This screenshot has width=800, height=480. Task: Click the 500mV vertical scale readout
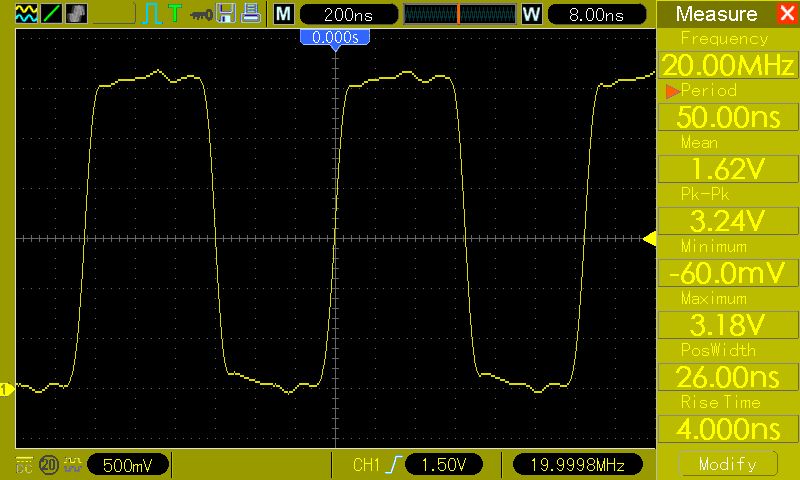pos(128,465)
